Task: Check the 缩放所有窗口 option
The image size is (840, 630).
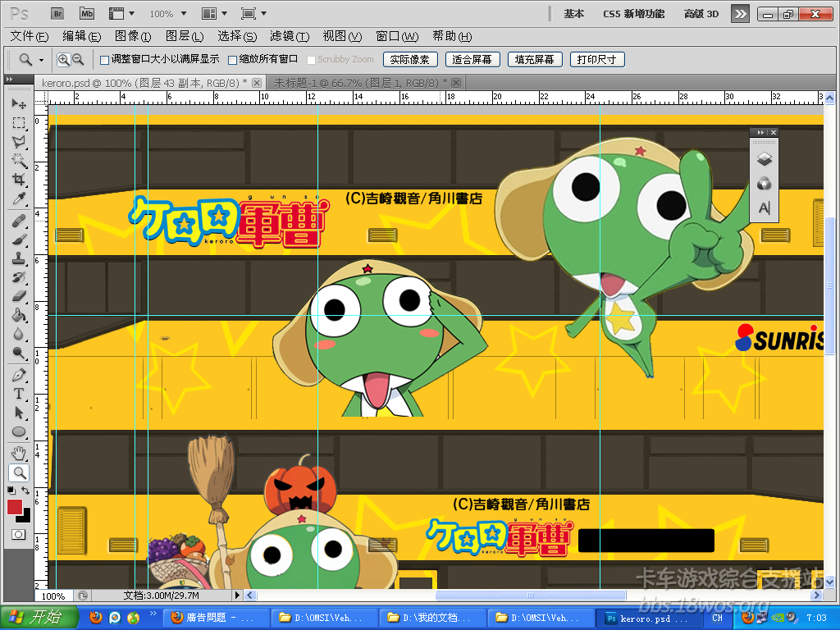Action: [x=232, y=60]
